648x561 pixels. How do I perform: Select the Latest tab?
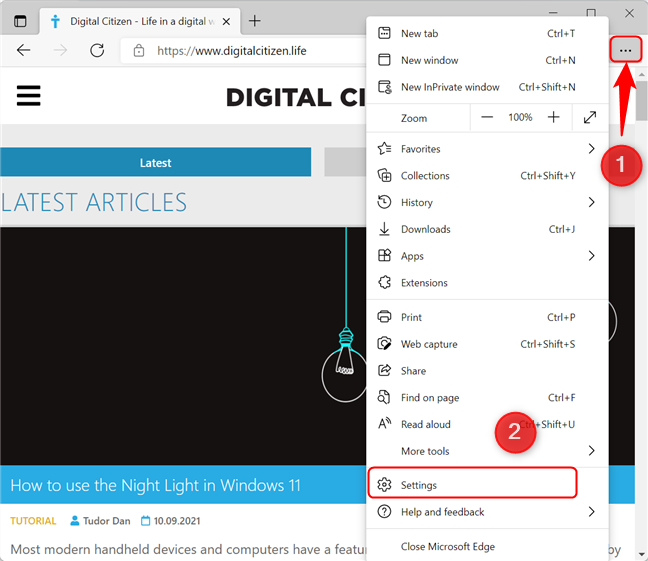coord(155,162)
